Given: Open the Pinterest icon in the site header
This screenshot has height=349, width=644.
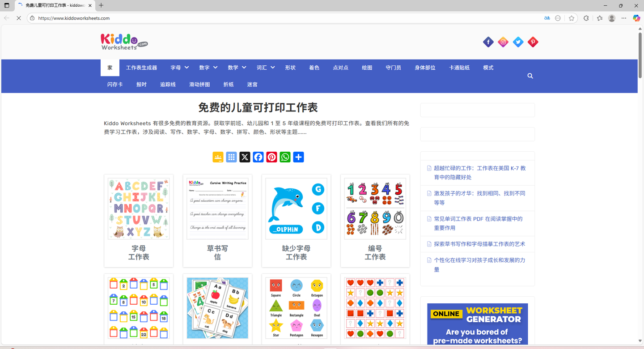Looking at the screenshot, I should click(x=533, y=42).
